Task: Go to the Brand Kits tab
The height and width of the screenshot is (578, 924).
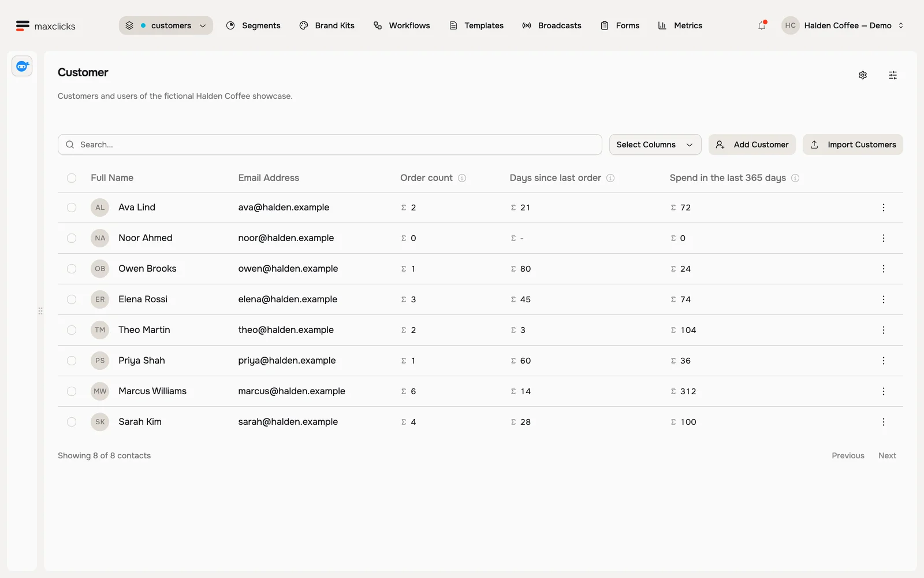Action: [x=327, y=25]
